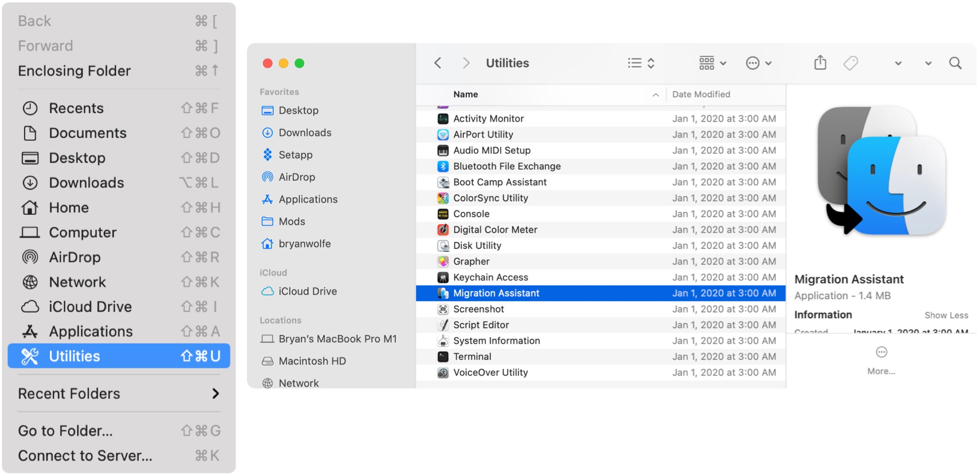The height and width of the screenshot is (476, 980).
Task: Click the More ellipsis icon in preview pane
Action: click(881, 352)
